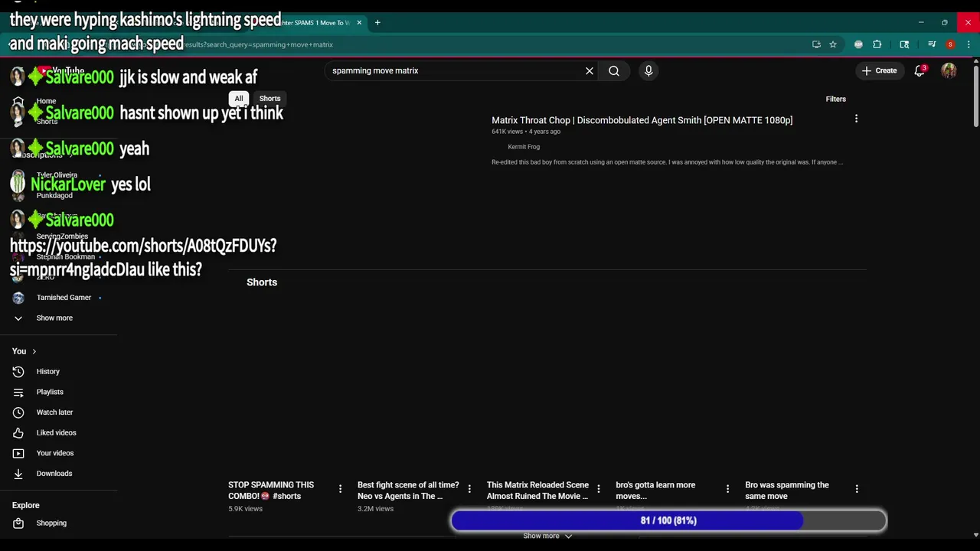Image resolution: width=980 pixels, height=551 pixels.
Task: Open the search side panel icon
Action: click(x=904, y=44)
